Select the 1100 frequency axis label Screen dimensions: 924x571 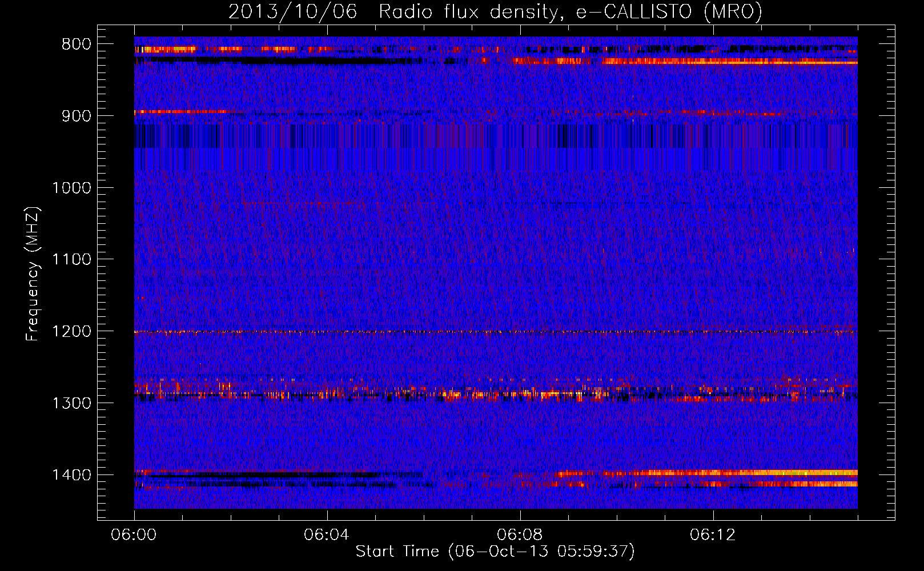click(x=71, y=260)
